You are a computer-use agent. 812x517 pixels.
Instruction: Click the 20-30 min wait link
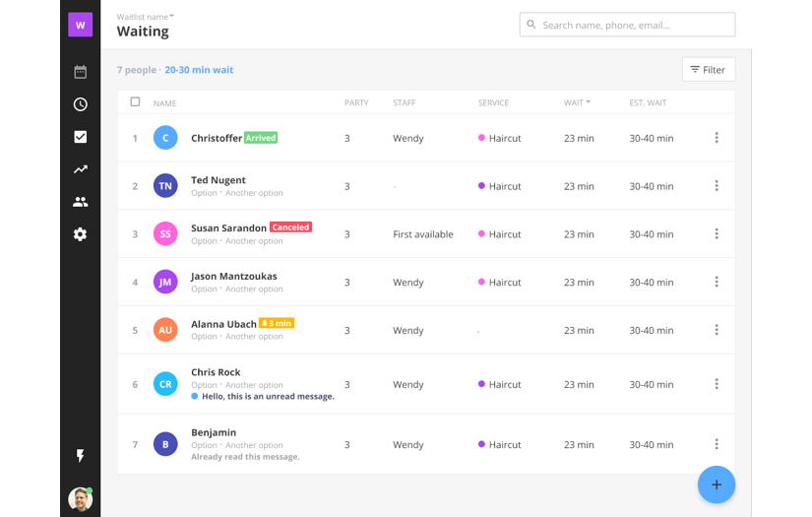pyautogui.click(x=199, y=70)
